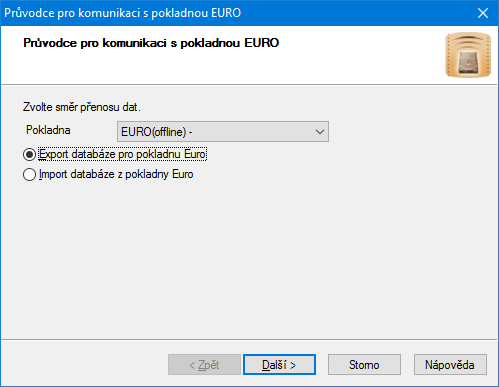Viewport: 499px width, 387px height.
Task: Open the EURO(offline) combo box field
Action: tap(223, 132)
